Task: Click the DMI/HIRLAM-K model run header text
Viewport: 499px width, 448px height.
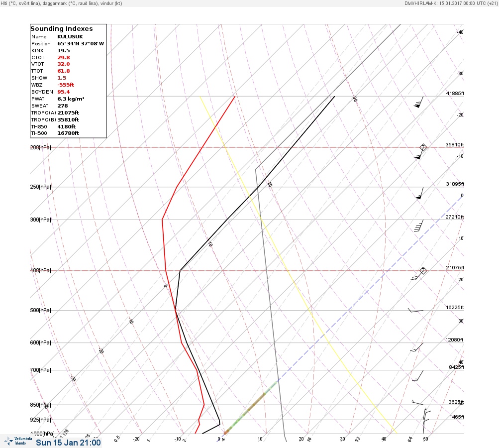Action: tap(451, 3)
